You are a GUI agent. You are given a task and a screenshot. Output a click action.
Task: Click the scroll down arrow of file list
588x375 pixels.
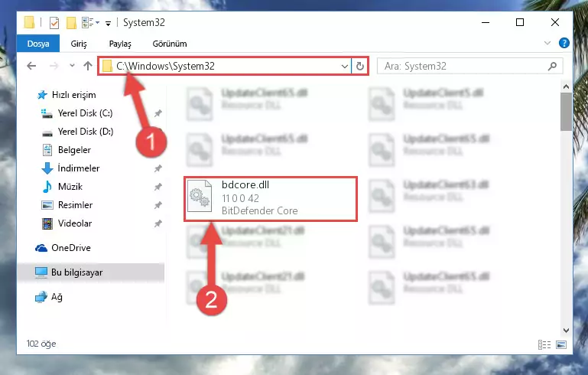pos(566,331)
